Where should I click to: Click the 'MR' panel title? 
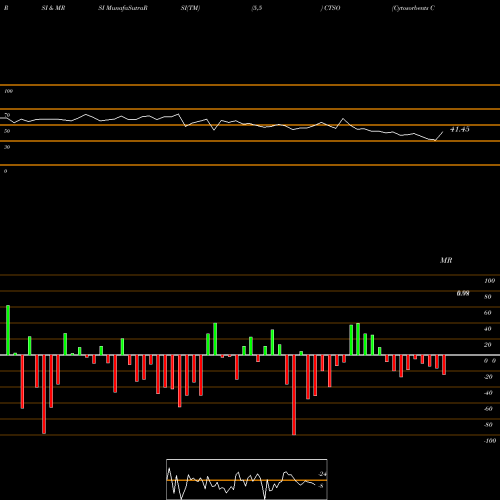[446, 260]
